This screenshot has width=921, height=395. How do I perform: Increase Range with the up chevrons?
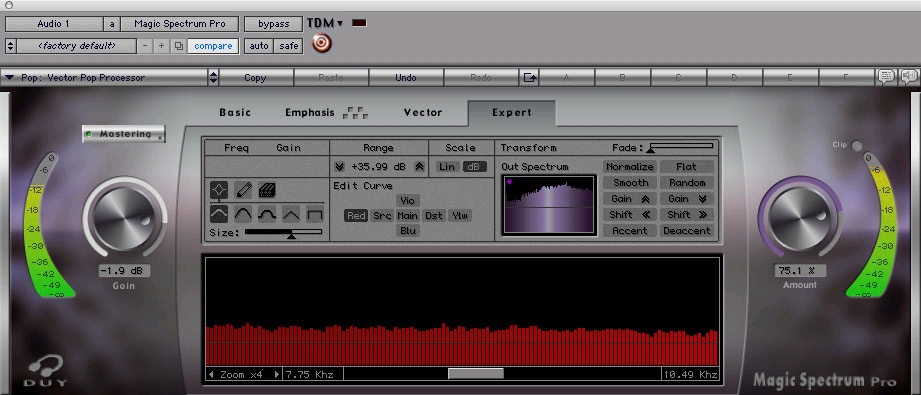click(419, 167)
